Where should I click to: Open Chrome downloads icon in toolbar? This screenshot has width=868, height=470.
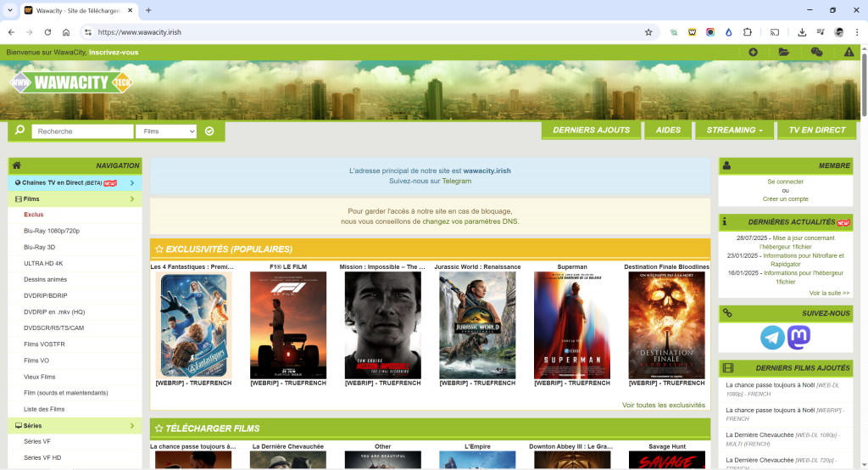(x=802, y=32)
